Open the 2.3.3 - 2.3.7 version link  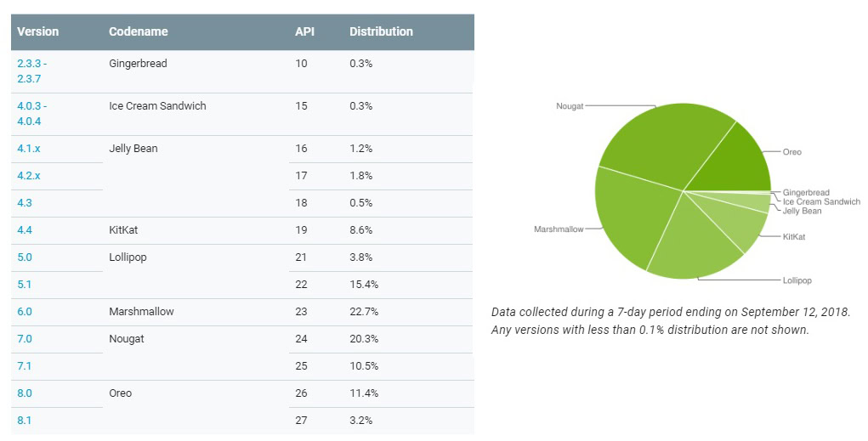[x=31, y=71]
